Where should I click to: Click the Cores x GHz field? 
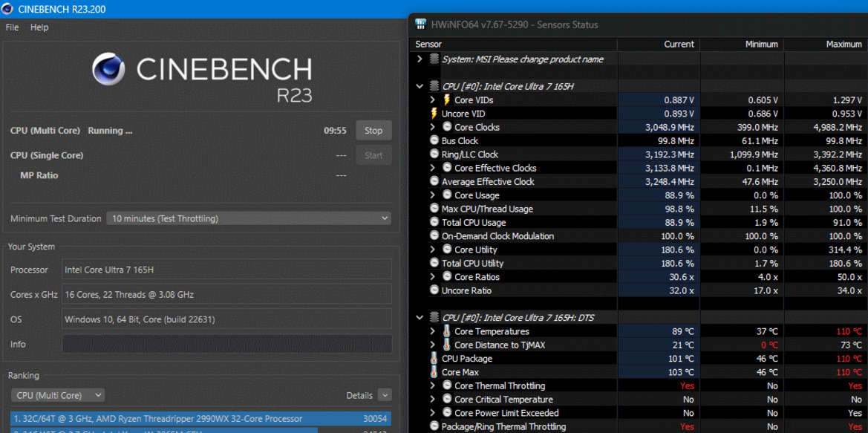click(227, 295)
